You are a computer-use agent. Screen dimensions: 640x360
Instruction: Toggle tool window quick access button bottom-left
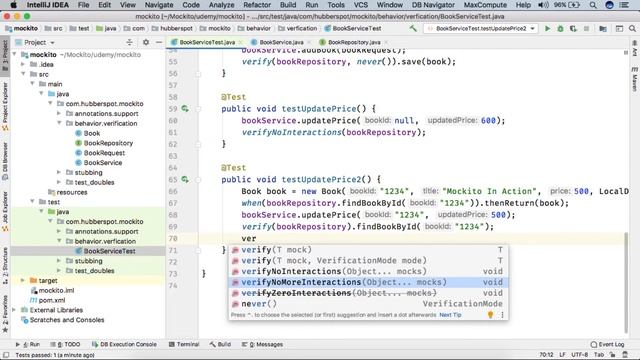[x=6, y=355]
